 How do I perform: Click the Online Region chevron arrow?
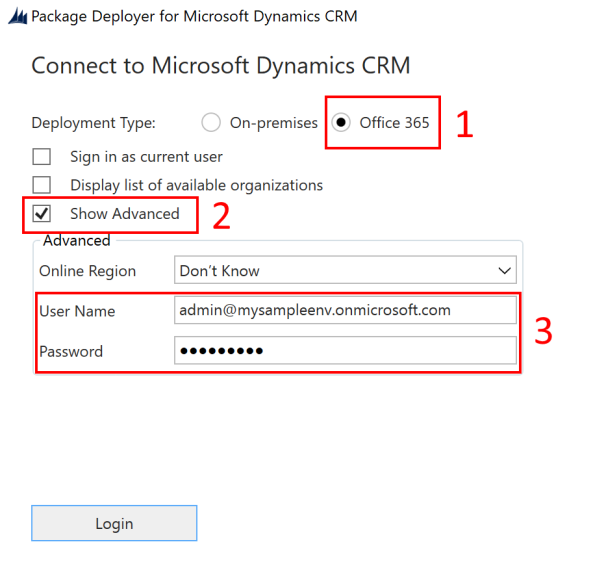coord(505,271)
